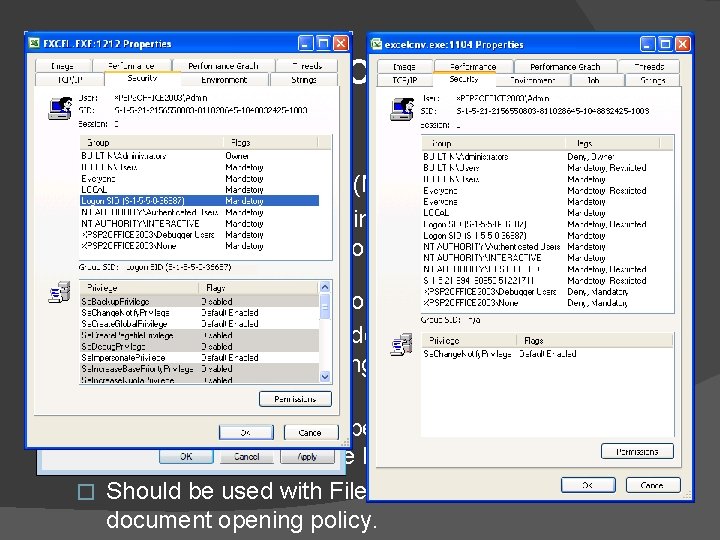This screenshot has height=540, width=720.
Task: Open Image tab in excelcnv.exe window
Action: (405, 67)
